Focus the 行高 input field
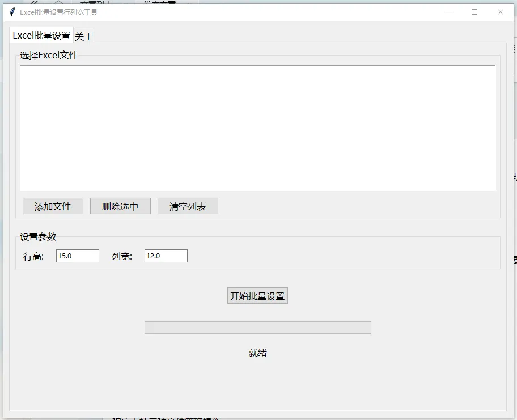Screen dimensions: 517x420 pyautogui.click(x=78, y=256)
